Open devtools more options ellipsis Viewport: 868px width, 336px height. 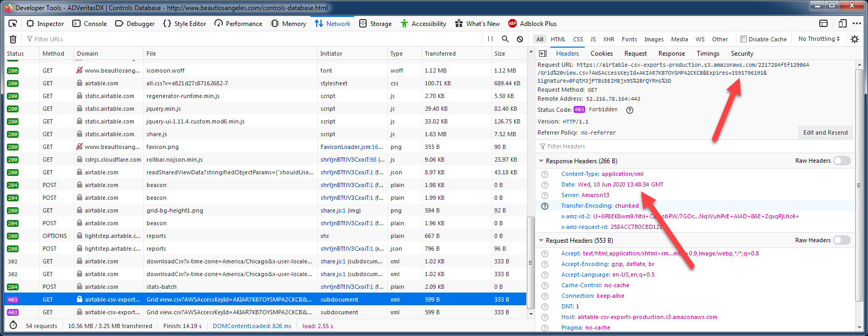857,23
